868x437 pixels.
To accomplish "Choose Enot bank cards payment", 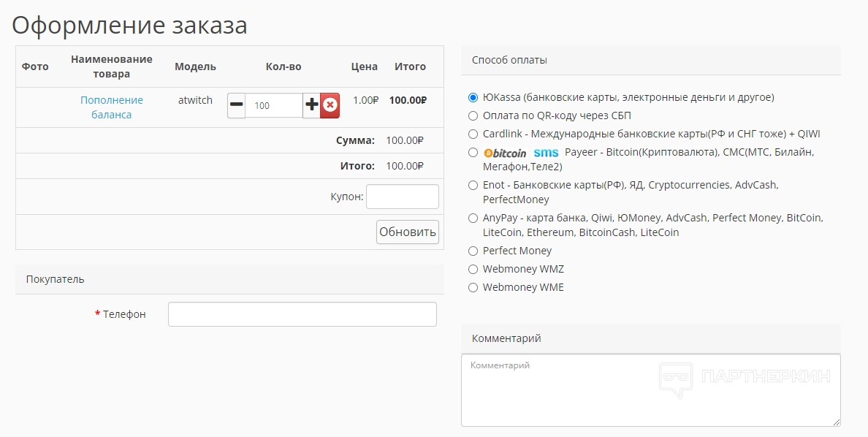I will [x=473, y=186].
